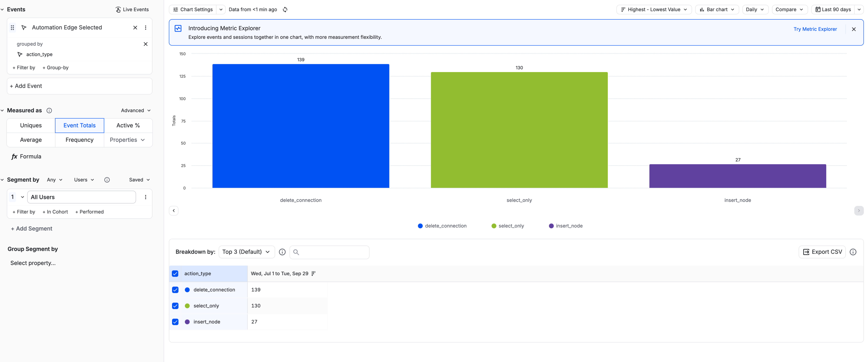The width and height of the screenshot is (868, 362).
Task: Select the Frequency measurement tab
Action: click(80, 140)
